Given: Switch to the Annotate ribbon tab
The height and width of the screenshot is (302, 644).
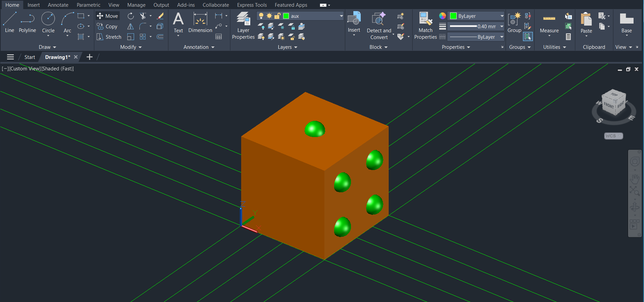Looking at the screenshot, I should [x=58, y=5].
